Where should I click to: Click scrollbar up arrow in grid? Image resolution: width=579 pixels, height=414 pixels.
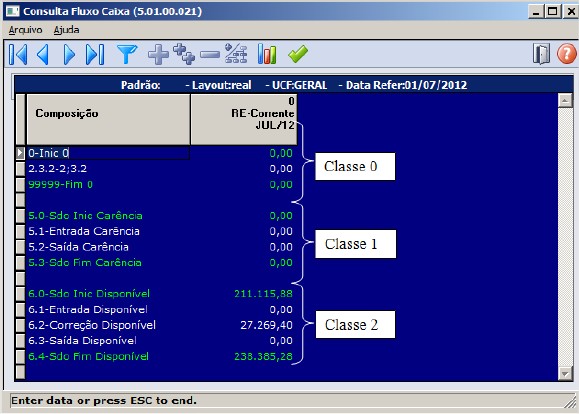(565, 100)
